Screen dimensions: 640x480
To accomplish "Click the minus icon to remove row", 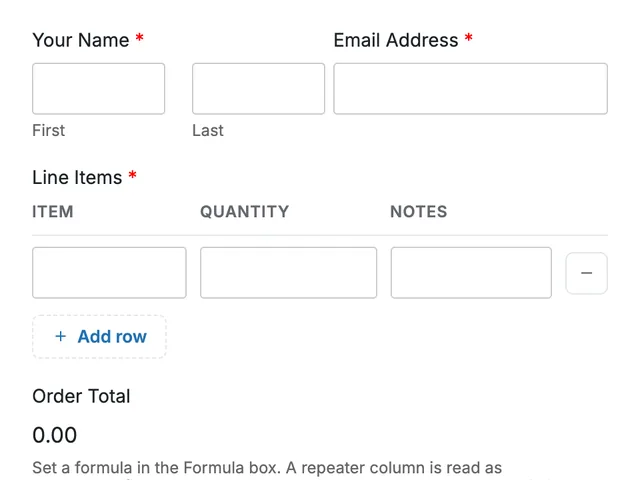I will click(586, 273).
